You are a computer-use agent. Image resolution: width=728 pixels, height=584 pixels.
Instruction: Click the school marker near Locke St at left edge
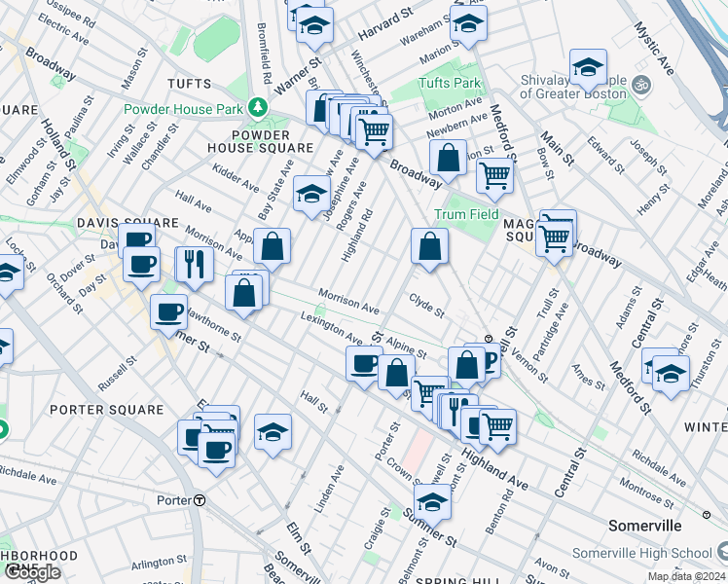(8, 273)
